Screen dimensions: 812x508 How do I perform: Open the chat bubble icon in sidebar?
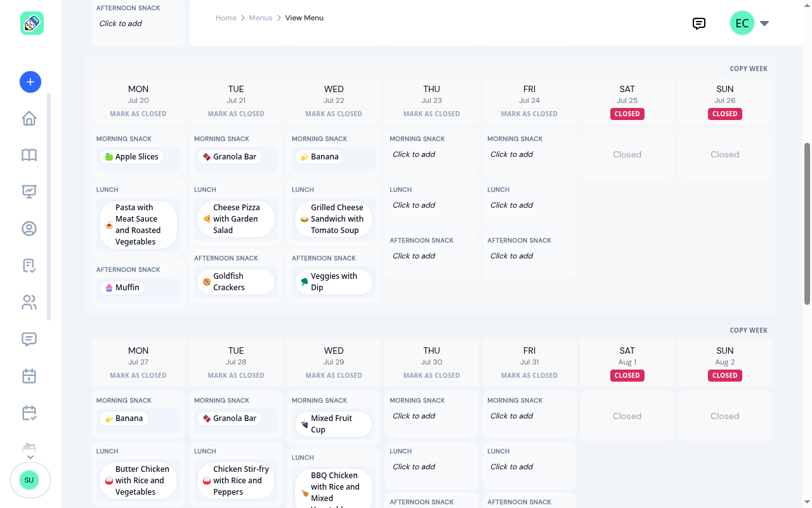29,339
